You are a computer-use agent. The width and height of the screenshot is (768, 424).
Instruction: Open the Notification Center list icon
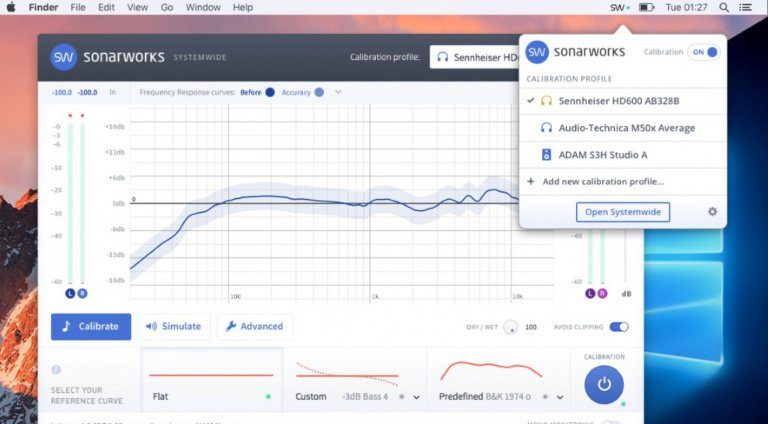[x=745, y=7]
